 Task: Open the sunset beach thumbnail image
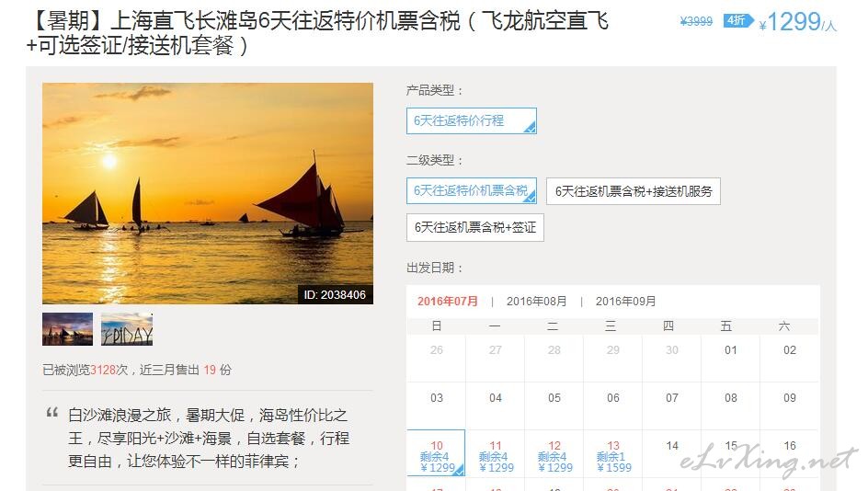67,329
